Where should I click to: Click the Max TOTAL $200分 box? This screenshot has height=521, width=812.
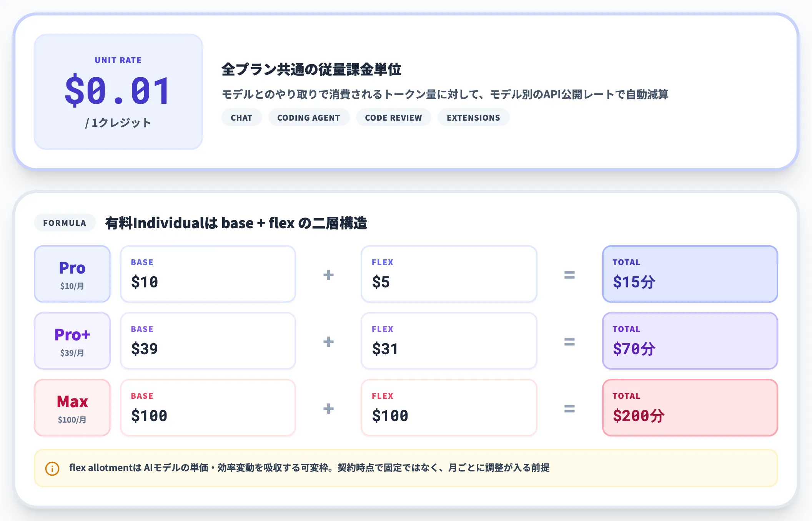pos(690,408)
